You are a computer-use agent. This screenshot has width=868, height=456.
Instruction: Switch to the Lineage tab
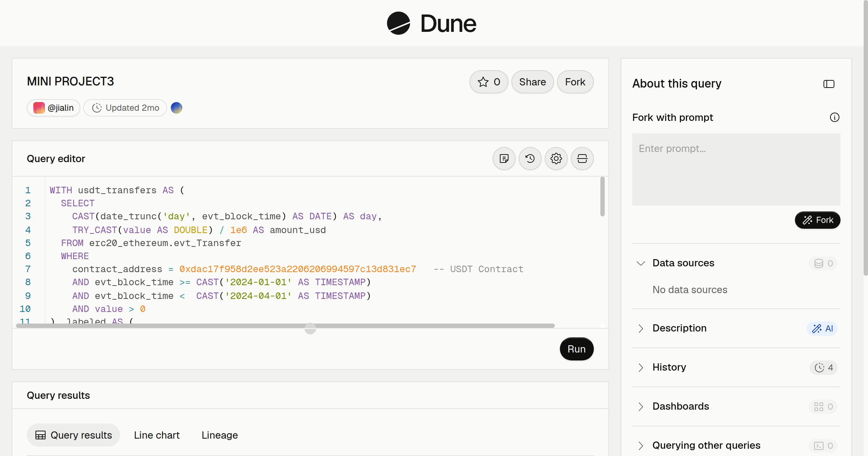point(220,435)
